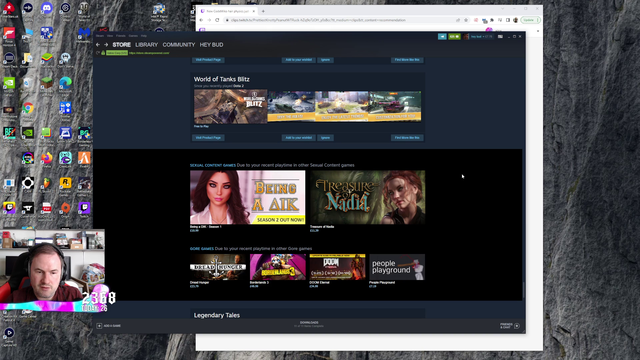Image resolution: width=640 pixels, height=360 pixels.
Task: Open the Forza Horizon desktop shortcut
Action: (9, 33)
